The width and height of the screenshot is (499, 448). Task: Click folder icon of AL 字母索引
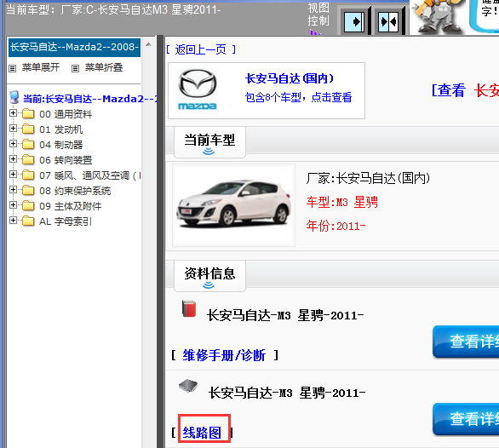[28, 221]
